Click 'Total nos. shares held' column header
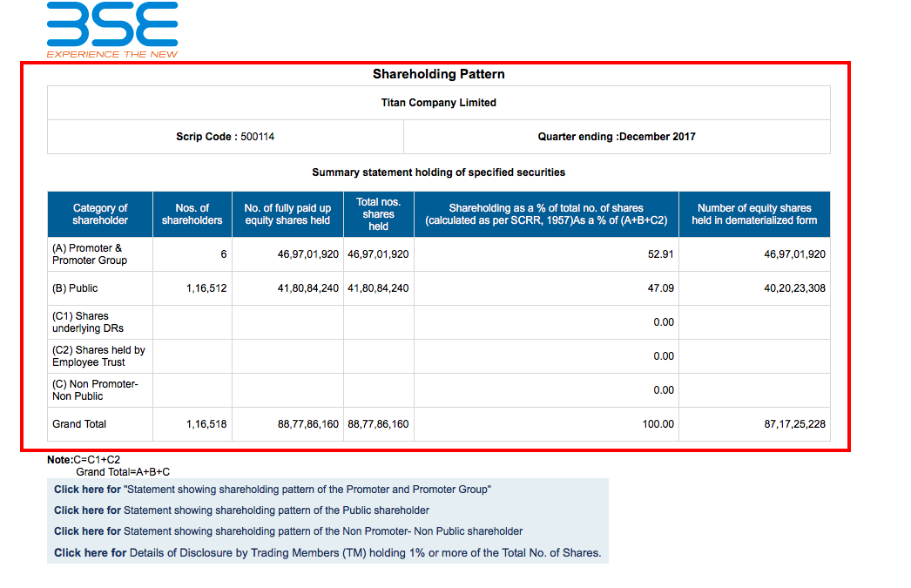Screen dimensions: 911x588 point(378,213)
